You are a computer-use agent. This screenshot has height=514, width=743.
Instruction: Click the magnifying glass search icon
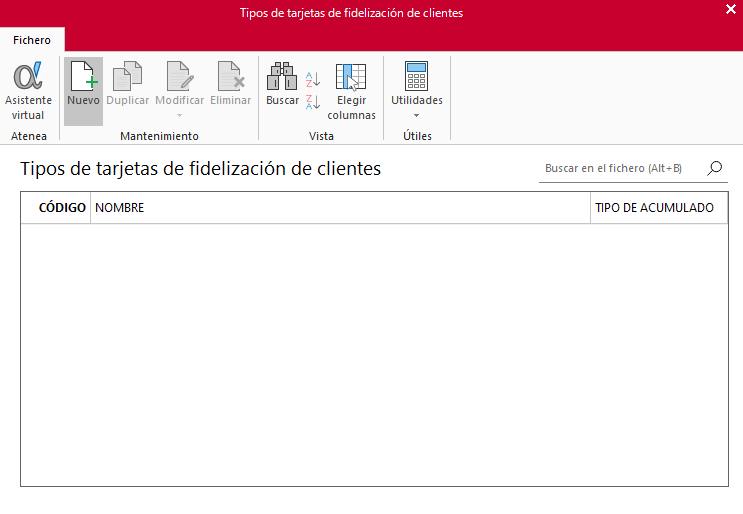[715, 168]
